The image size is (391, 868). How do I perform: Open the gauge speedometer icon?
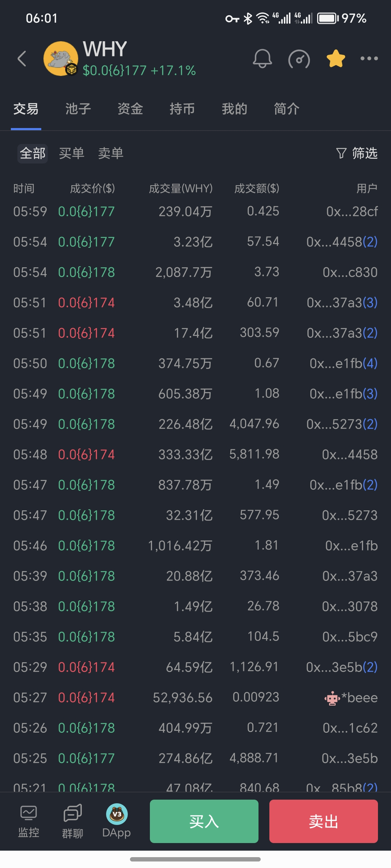point(299,59)
